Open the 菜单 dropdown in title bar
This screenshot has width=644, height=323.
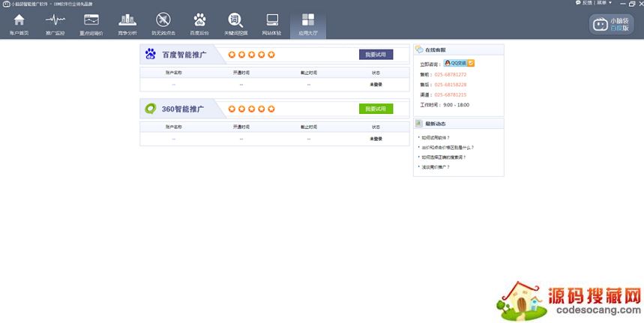coord(602,3)
